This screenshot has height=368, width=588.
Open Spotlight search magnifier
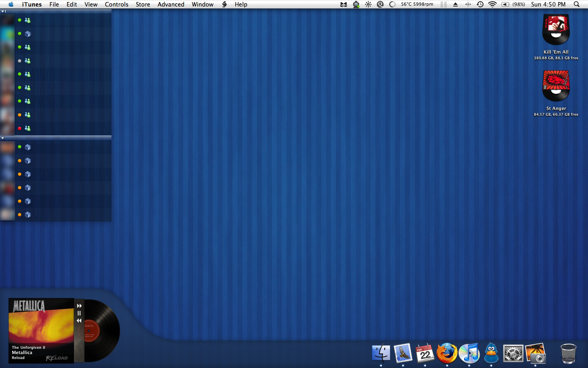point(577,4)
